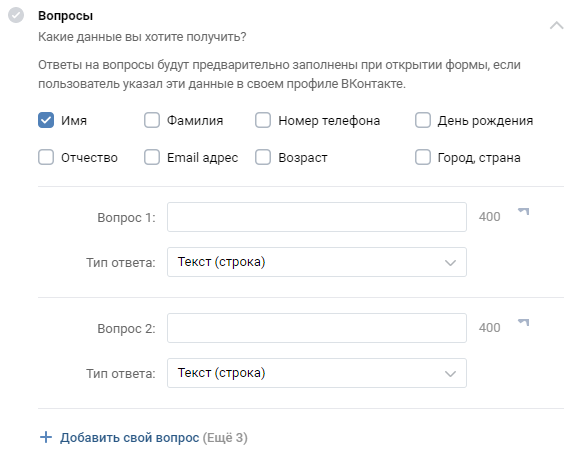Image resolution: width=577 pixels, height=459 pixels.
Task: Focus the Вопрос 2 text field
Action: coord(317,328)
